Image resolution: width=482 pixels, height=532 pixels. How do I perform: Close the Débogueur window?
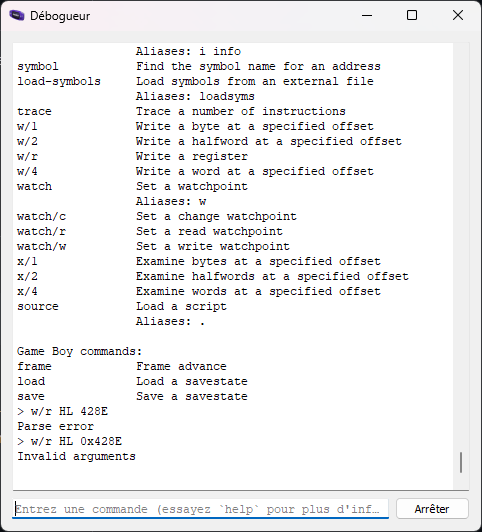(x=458, y=15)
